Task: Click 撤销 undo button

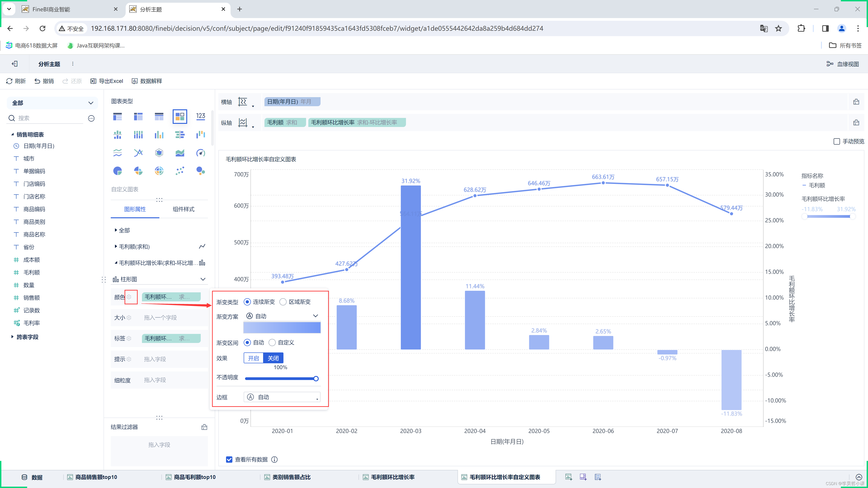Action: (44, 81)
